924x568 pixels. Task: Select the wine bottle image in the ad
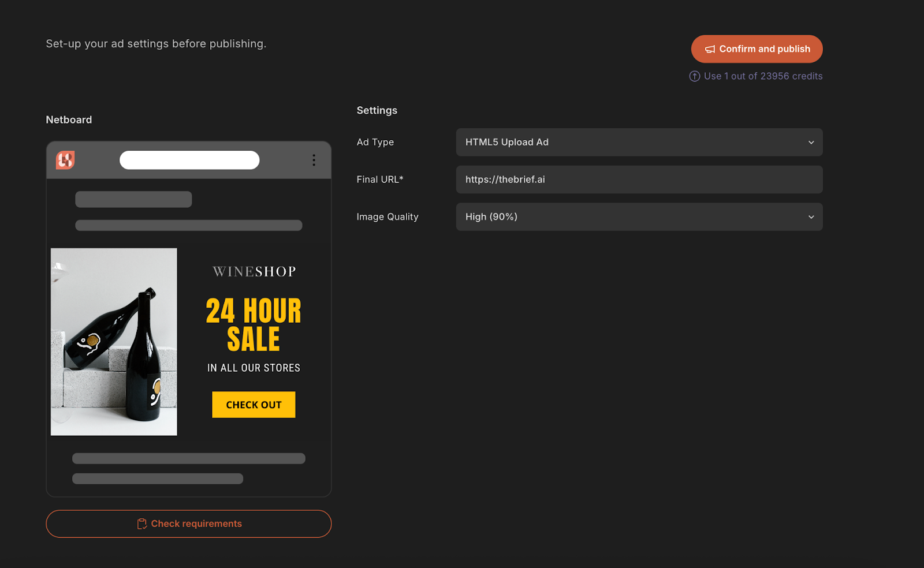click(114, 342)
